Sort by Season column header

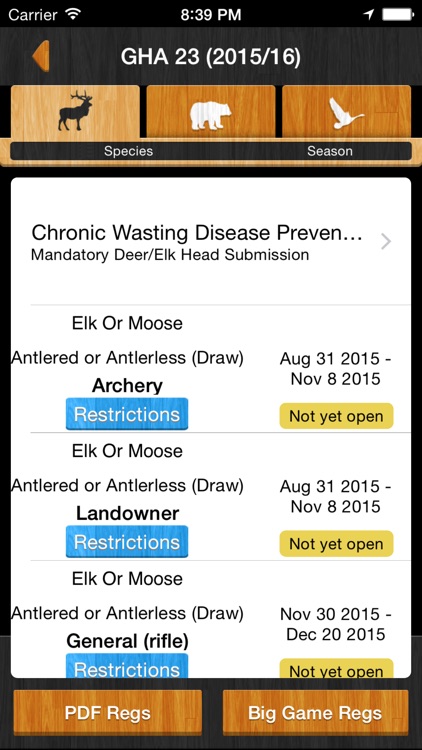click(x=330, y=151)
